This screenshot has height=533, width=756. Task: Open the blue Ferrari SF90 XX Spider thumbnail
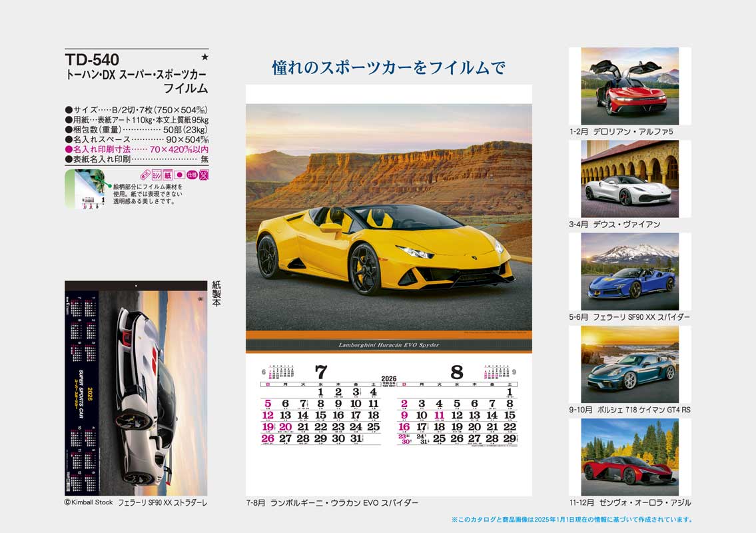click(629, 272)
